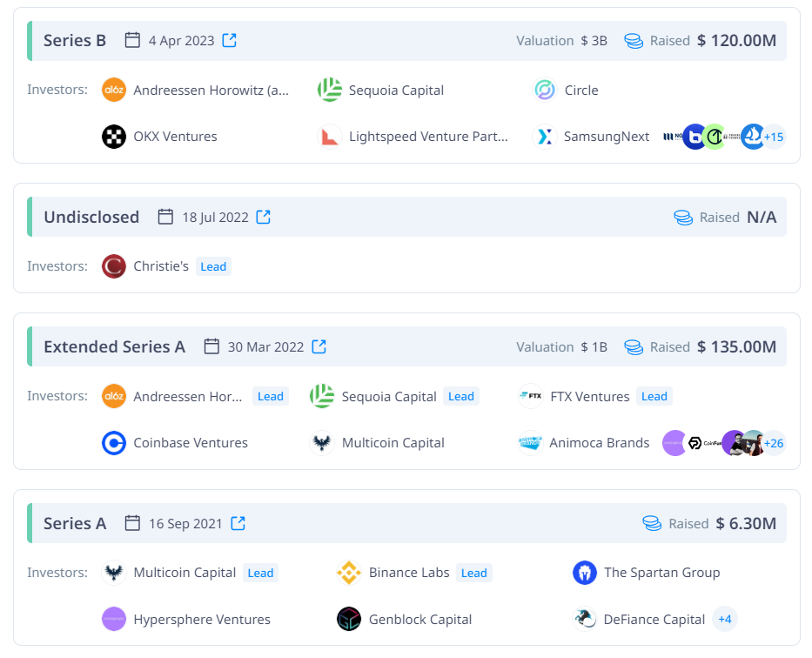812x658 pixels.
Task: Click The Spartan Group helmet logo
Action: (x=585, y=573)
